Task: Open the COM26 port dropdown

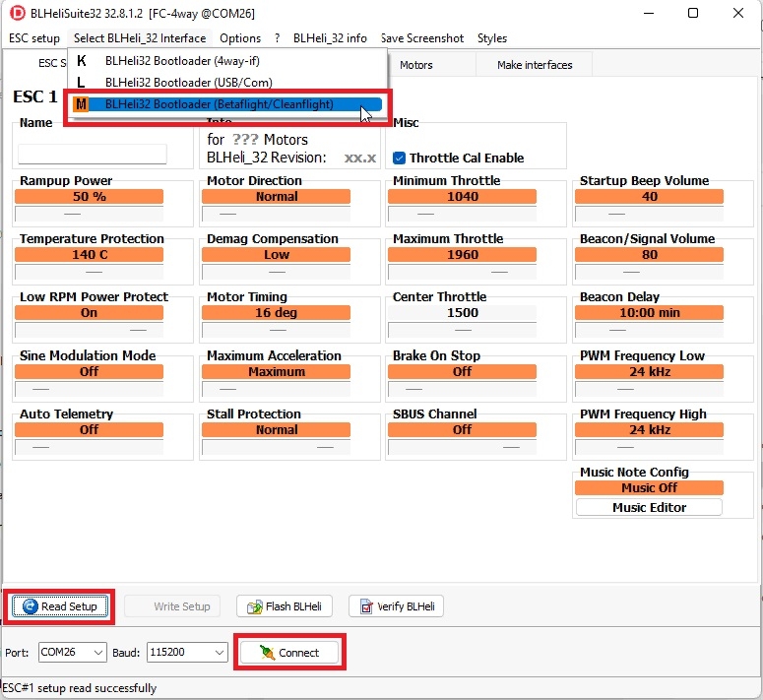Action: [x=72, y=652]
